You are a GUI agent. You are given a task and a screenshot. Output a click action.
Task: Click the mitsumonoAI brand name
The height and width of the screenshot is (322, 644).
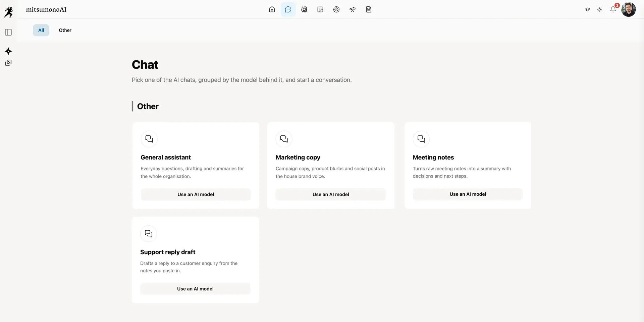click(x=46, y=9)
